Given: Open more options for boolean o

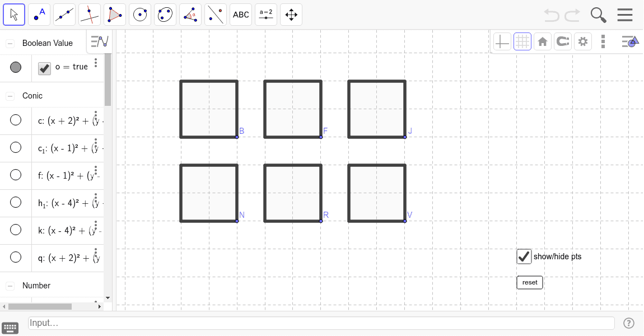Looking at the screenshot, I should click(x=96, y=62).
